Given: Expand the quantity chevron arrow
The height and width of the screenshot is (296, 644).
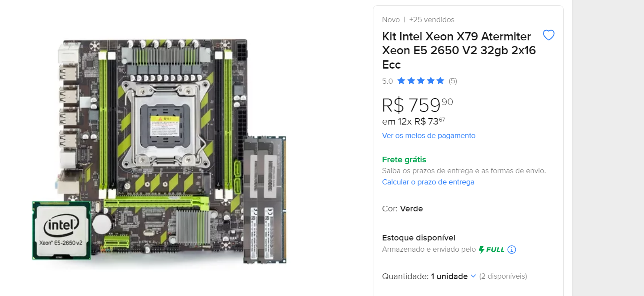Looking at the screenshot, I should [473, 276].
